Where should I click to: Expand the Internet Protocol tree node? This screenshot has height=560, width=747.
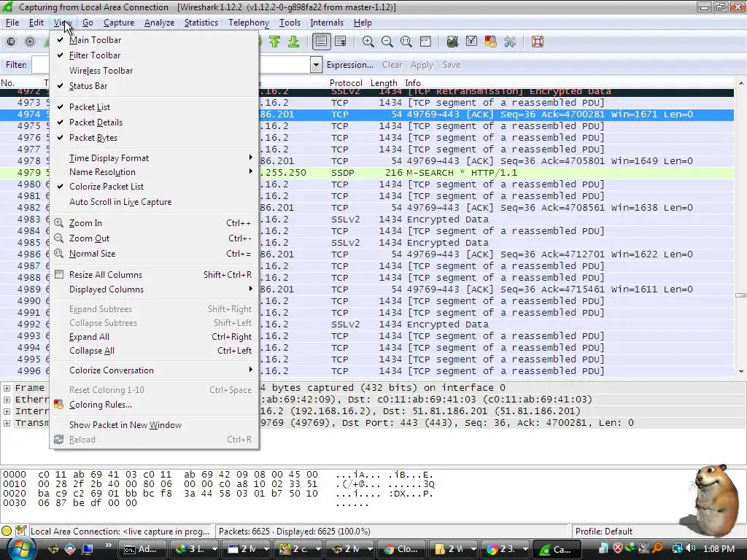(7, 411)
